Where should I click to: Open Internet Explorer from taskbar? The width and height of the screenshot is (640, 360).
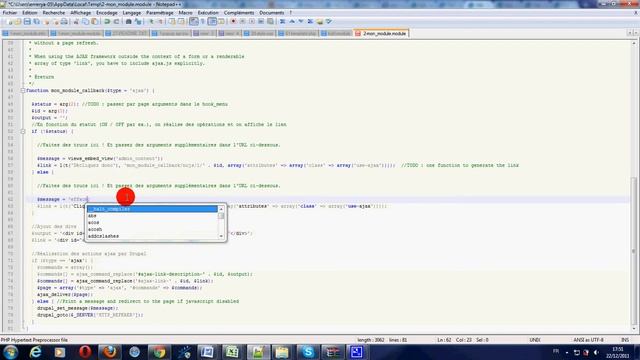click(36, 352)
